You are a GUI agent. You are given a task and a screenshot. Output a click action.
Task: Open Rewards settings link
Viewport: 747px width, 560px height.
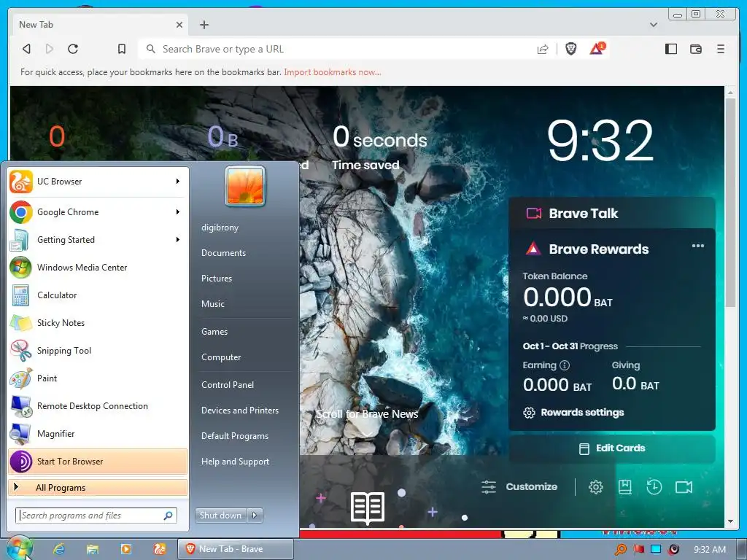coord(573,413)
